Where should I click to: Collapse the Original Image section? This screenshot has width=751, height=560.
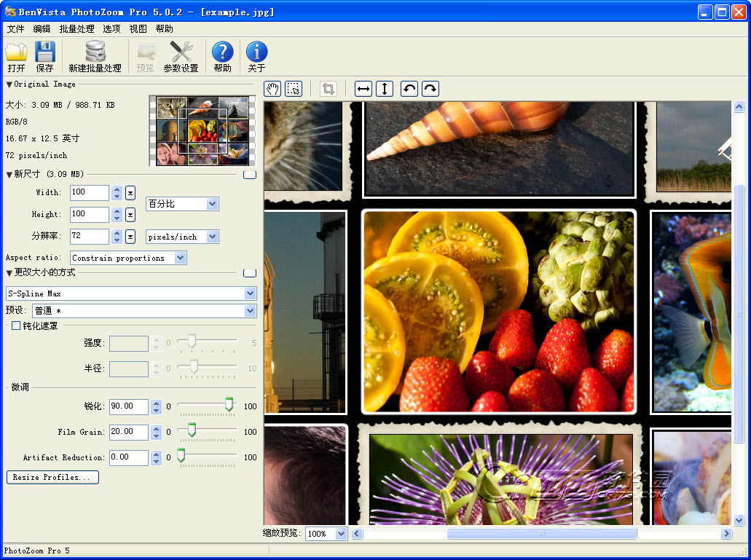point(9,84)
